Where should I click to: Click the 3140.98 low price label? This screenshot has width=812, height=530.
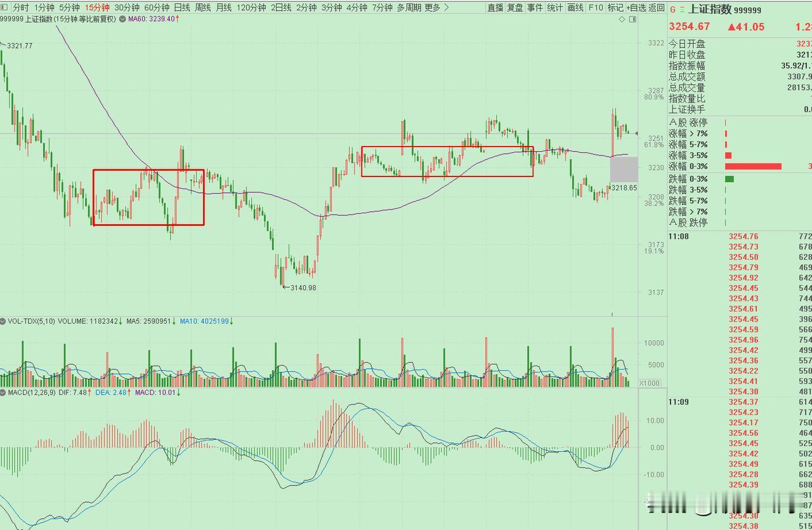tap(303, 288)
